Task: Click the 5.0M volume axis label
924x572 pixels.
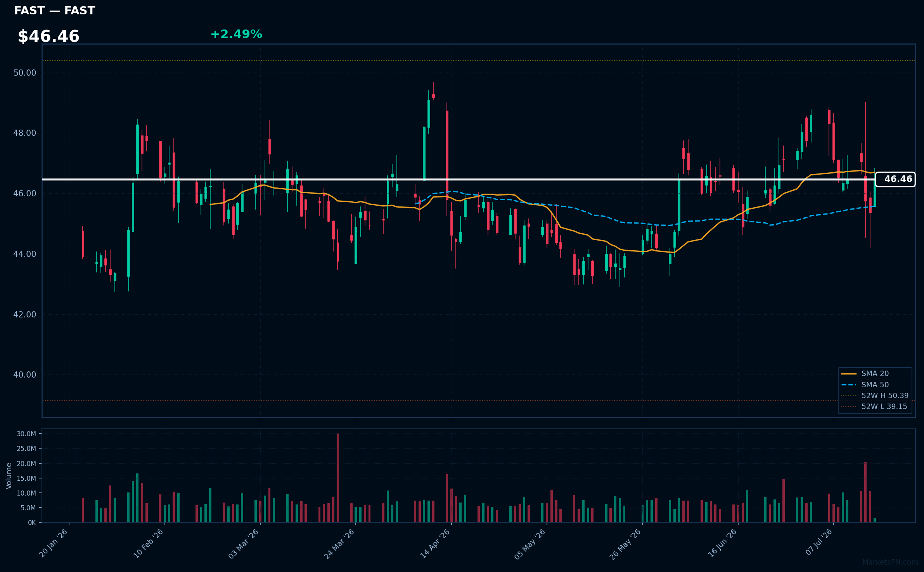Action: pos(28,508)
